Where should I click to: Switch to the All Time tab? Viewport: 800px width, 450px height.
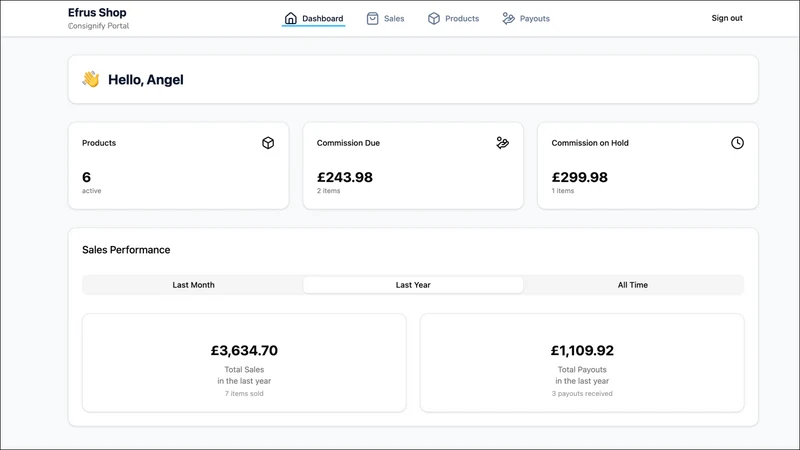(x=633, y=285)
